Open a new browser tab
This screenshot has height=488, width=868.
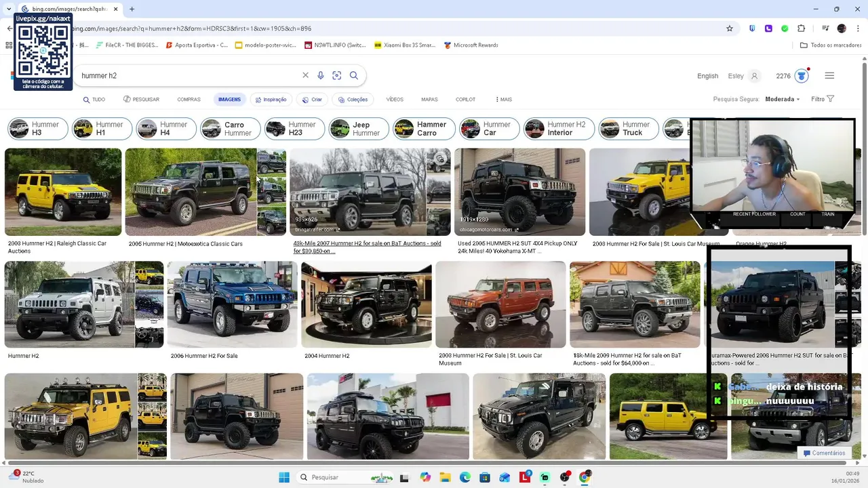(x=132, y=9)
